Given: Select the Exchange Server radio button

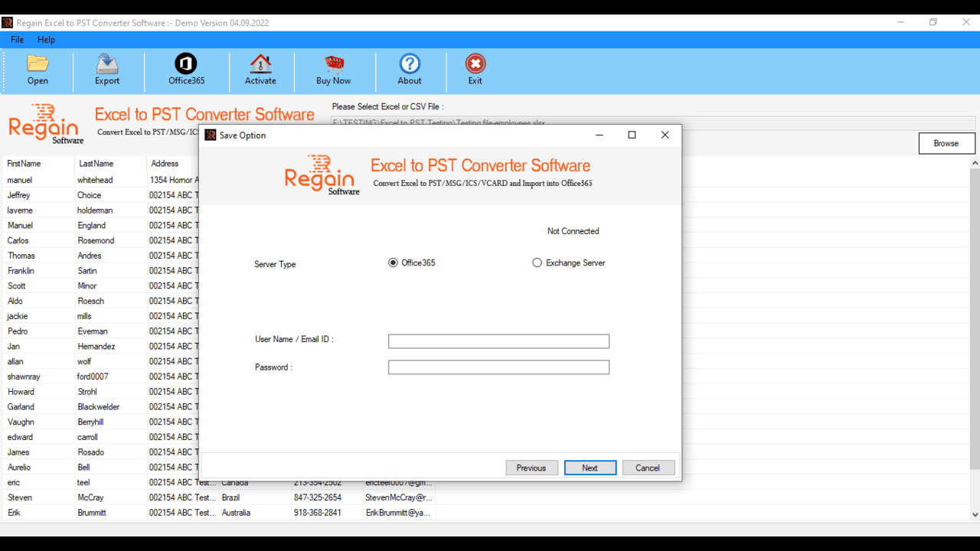Looking at the screenshot, I should pos(537,262).
